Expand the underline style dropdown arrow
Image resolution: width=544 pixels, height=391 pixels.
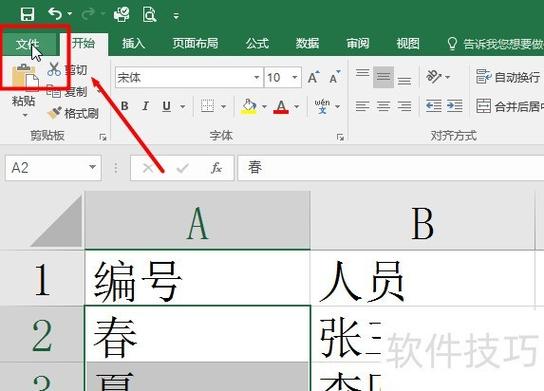pos(182,107)
